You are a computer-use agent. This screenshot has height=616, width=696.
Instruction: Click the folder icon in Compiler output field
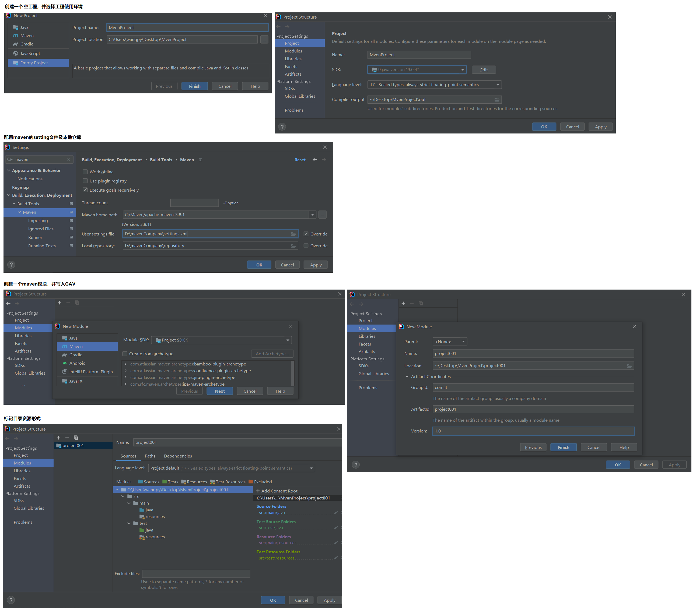(497, 100)
